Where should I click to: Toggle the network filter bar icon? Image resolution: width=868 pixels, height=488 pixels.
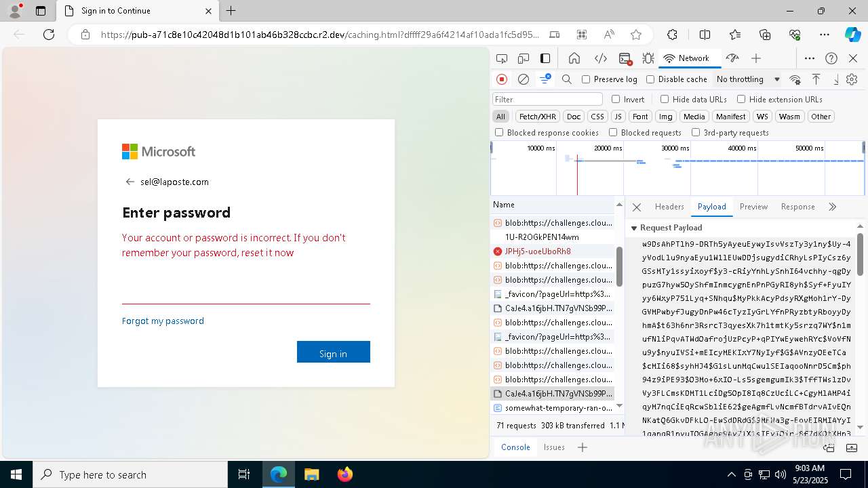[545, 79]
